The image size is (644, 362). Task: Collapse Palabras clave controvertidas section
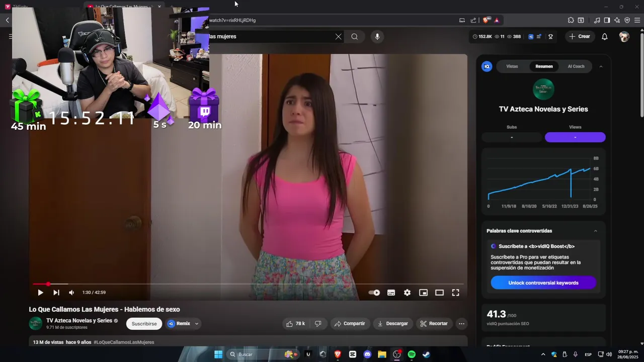596,231
